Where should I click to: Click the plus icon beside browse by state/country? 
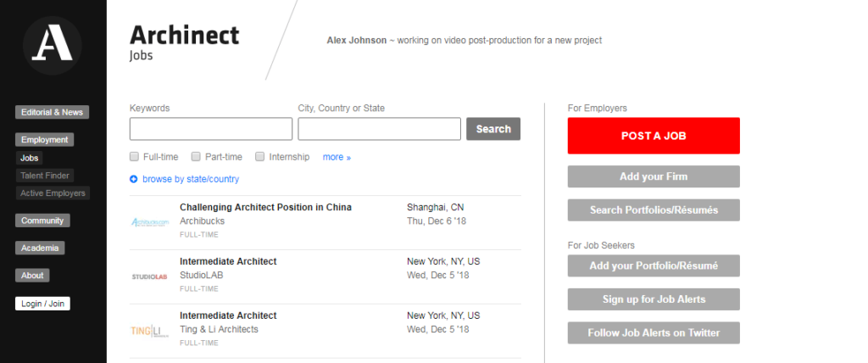coord(133,180)
